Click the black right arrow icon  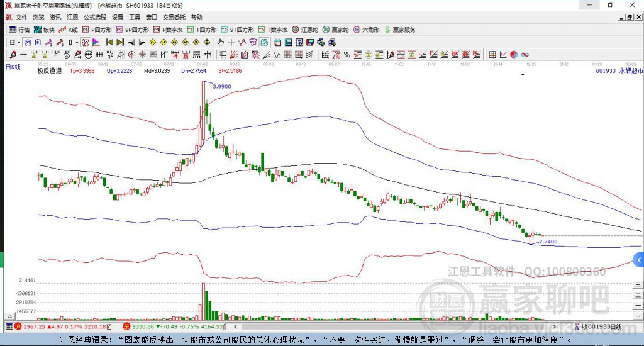pos(142,42)
